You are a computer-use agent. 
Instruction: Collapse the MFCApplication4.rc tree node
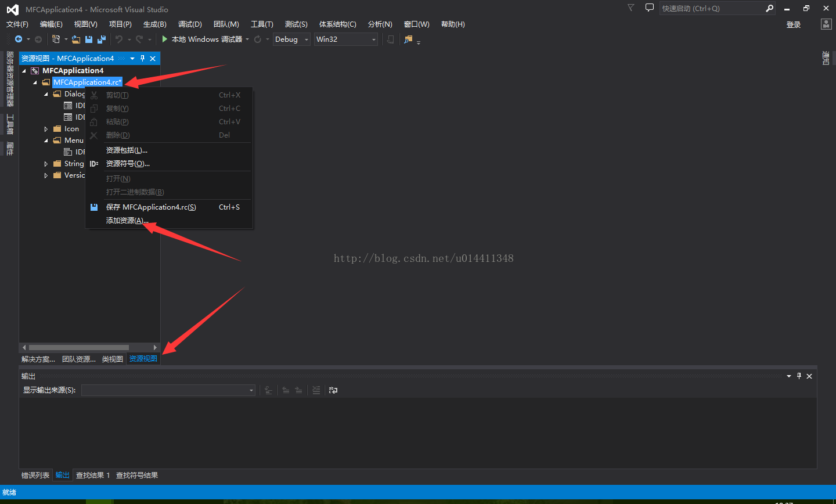coord(35,82)
